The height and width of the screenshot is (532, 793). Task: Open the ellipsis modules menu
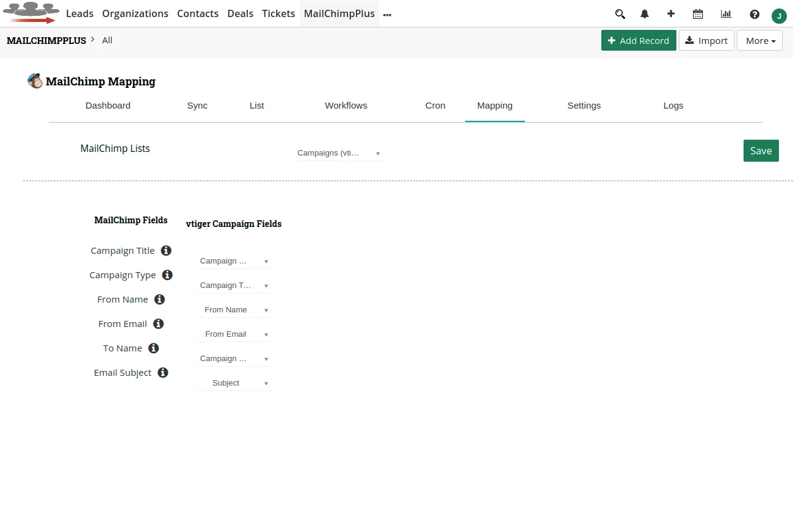pos(387,13)
